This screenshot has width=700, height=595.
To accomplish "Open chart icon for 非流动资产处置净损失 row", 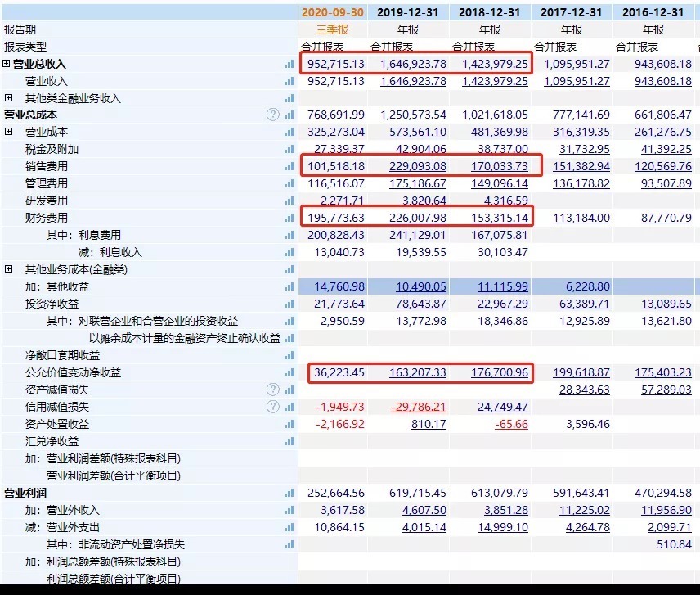I will [289, 544].
